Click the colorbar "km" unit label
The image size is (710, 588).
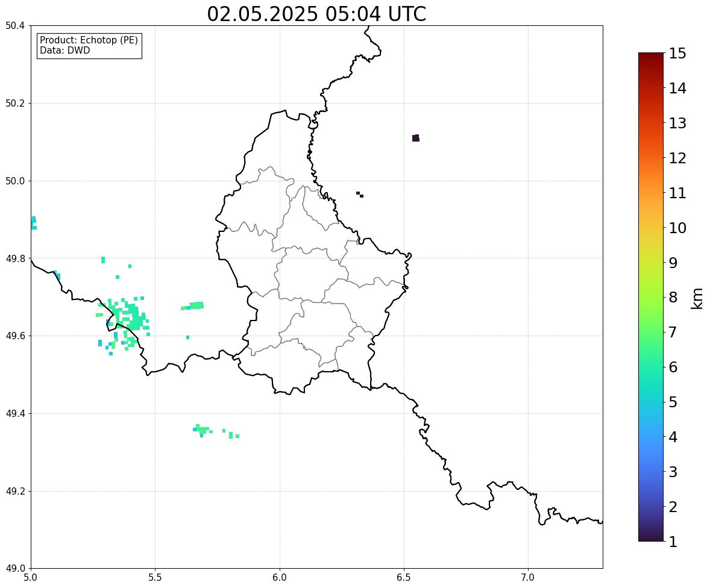point(697,298)
